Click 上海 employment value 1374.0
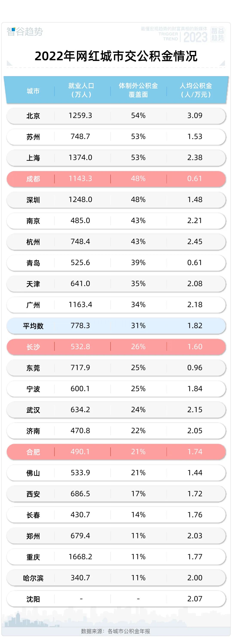Viewport: 232px width, 644px height. (80, 158)
